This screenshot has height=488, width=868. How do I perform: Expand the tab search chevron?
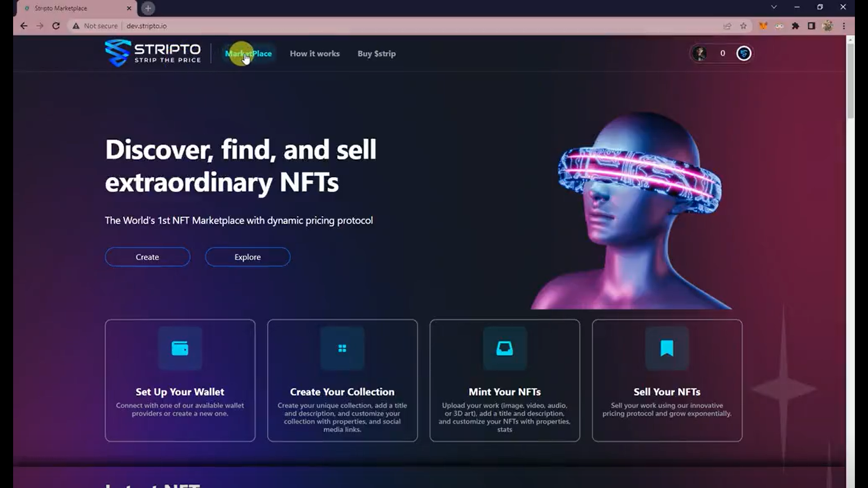(774, 7)
